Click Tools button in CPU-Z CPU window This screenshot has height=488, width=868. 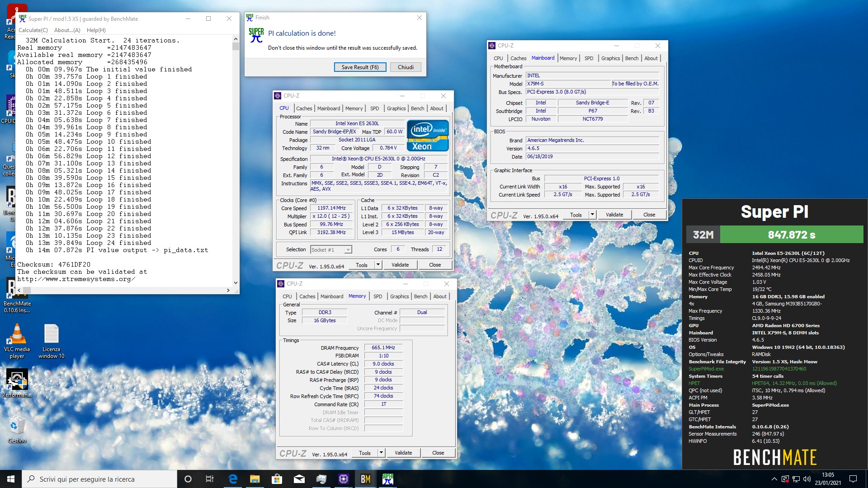362,265
